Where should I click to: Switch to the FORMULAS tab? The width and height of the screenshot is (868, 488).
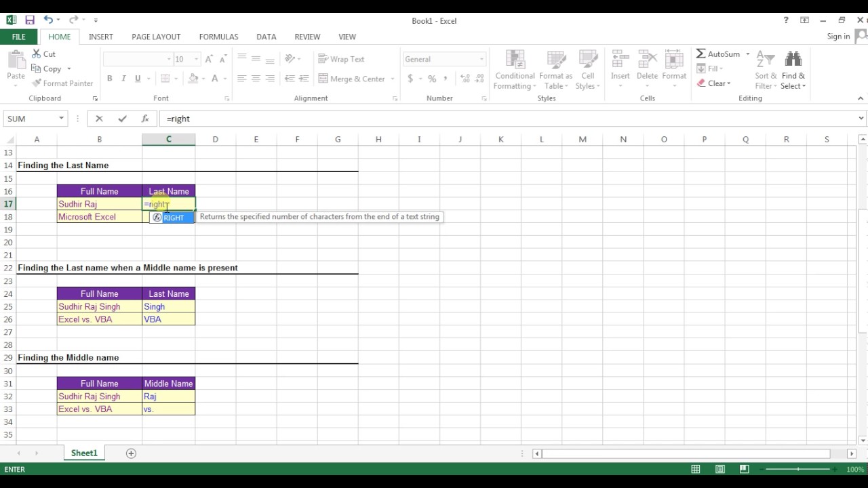pos(218,37)
